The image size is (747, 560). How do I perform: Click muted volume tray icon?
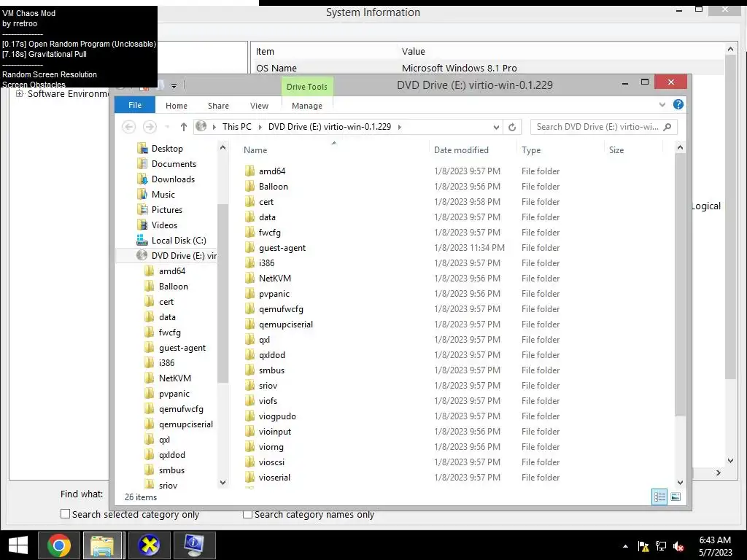pyautogui.click(x=678, y=546)
